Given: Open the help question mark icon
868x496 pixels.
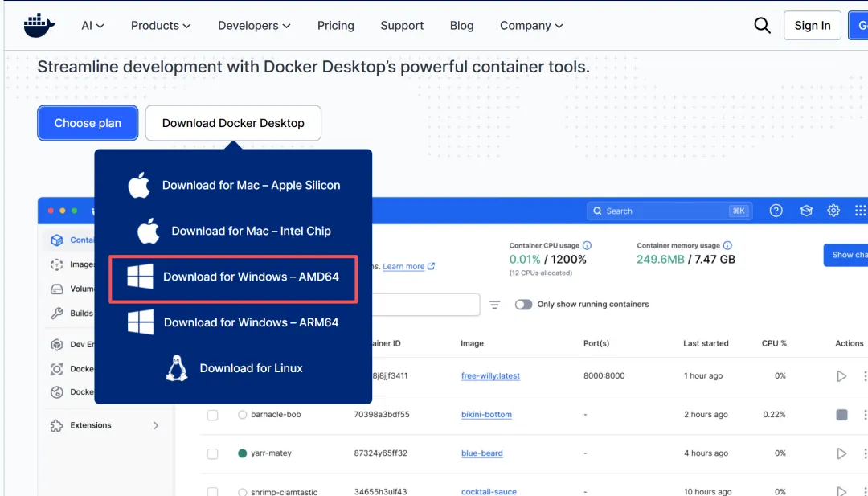Looking at the screenshot, I should [x=776, y=211].
